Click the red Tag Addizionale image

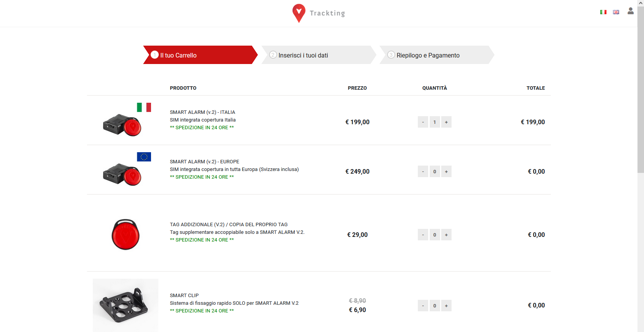click(125, 234)
